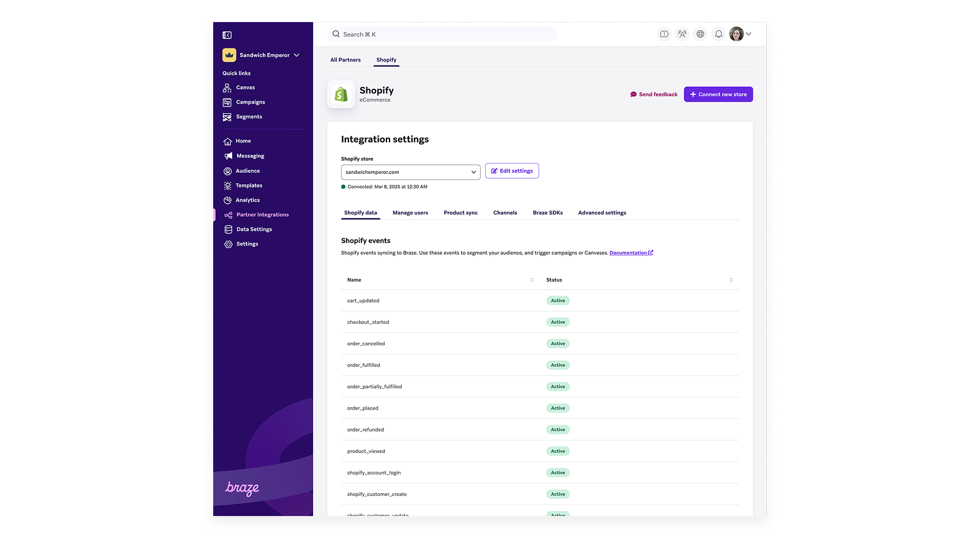Open Audience menu item
This screenshot has width=980, height=551.
pyautogui.click(x=248, y=171)
